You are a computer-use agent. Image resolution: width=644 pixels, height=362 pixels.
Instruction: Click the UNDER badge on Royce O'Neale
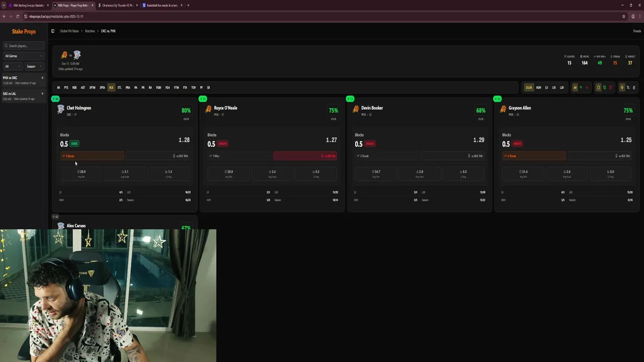click(x=222, y=144)
